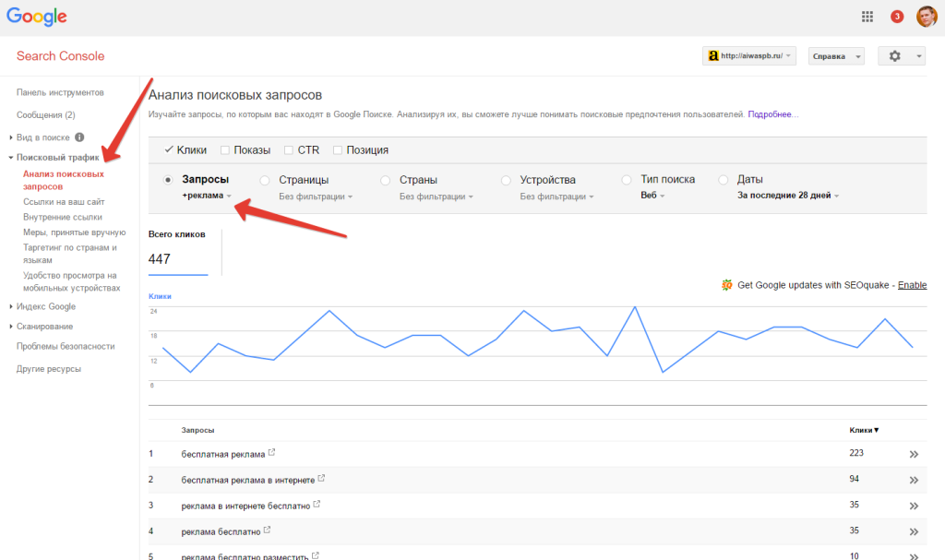Viewport: 945px width, 560px height.
Task: Click the Search Console title link
Action: point(60,56)
